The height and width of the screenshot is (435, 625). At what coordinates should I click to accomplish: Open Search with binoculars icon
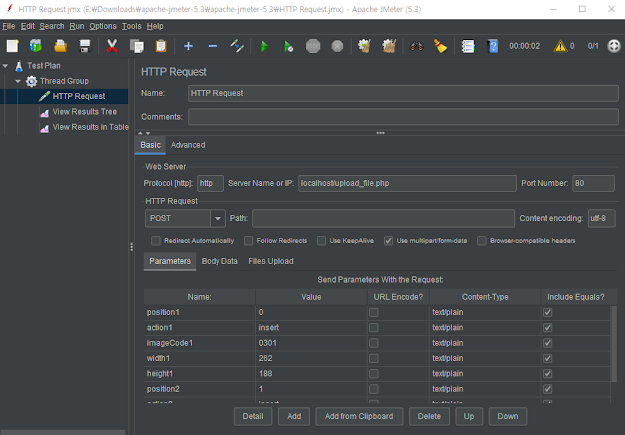[x=416, y=46]
